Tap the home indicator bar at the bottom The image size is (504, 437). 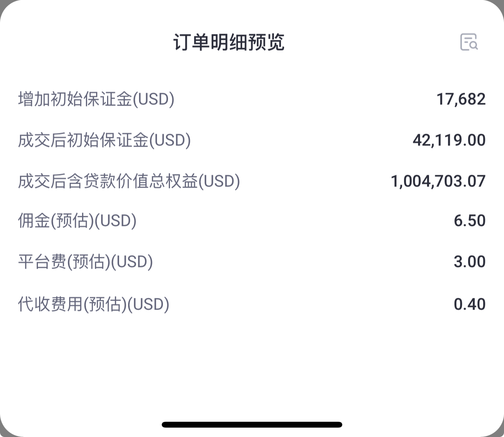coord(252,424)
